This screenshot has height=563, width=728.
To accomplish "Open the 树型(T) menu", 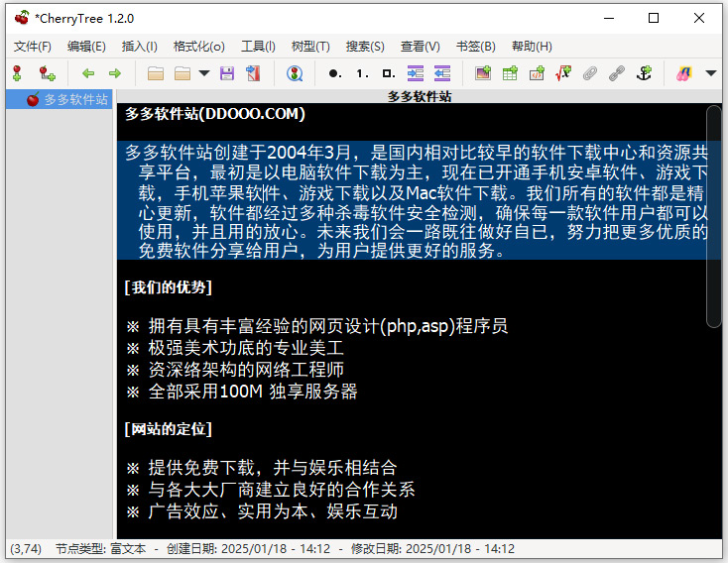I will tap(310, 47).
